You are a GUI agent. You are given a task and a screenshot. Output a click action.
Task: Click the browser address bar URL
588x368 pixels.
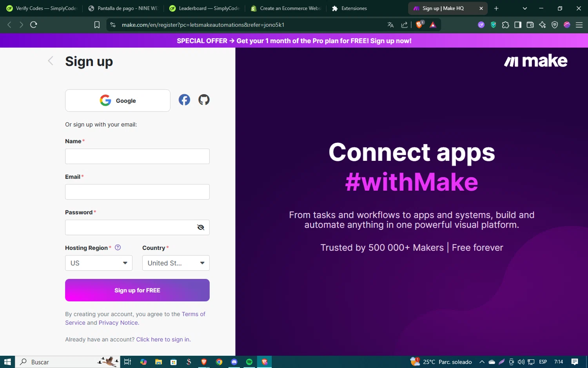203,25
